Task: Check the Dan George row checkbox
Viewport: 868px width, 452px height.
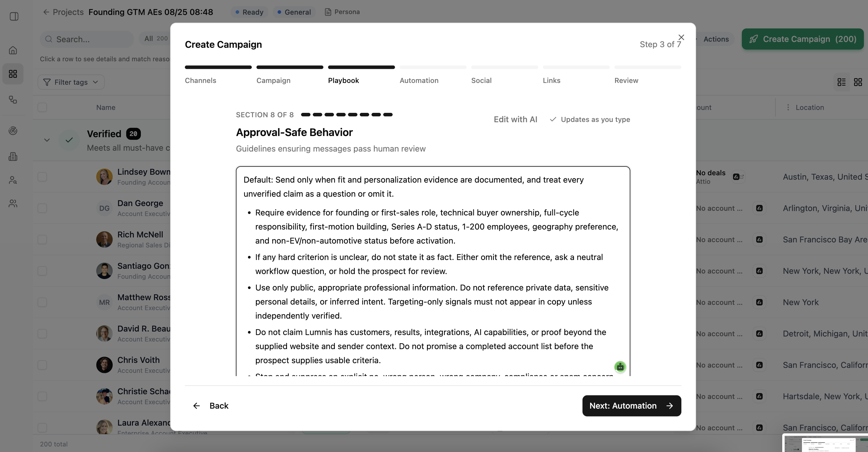Action: pos(42,208)
